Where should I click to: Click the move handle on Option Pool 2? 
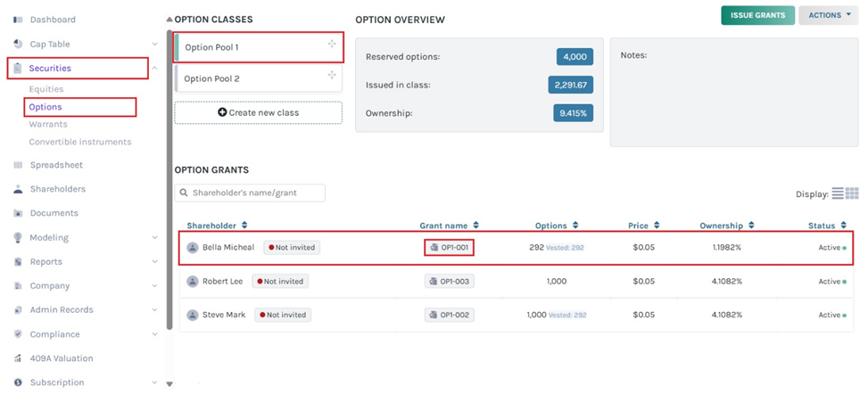(x=332, y=75)
